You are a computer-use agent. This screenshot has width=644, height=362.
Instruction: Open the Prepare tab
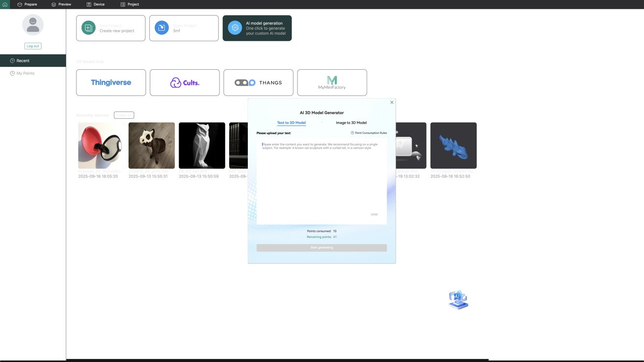[x=27, y=4]
